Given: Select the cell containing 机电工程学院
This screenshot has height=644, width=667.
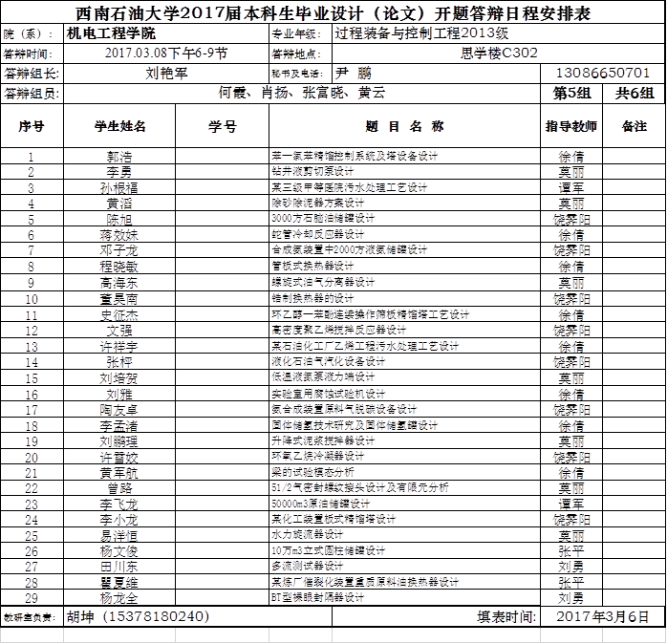Looking at the screenshot, I should (165, 33).
